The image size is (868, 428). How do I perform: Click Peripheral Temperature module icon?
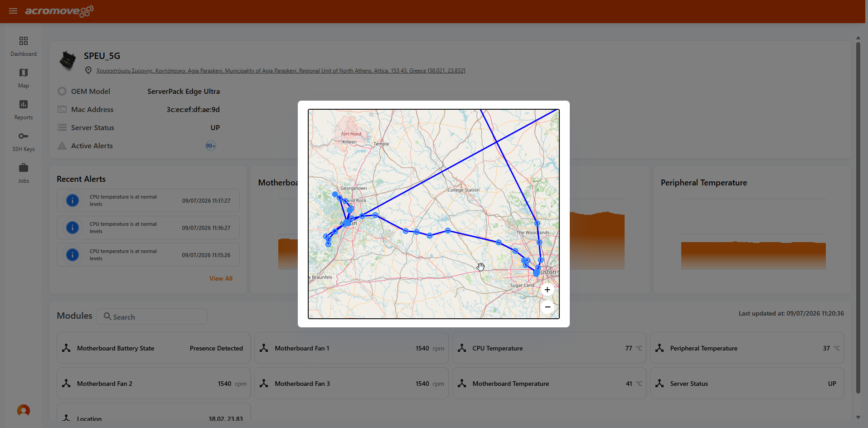tap(659, 348)
